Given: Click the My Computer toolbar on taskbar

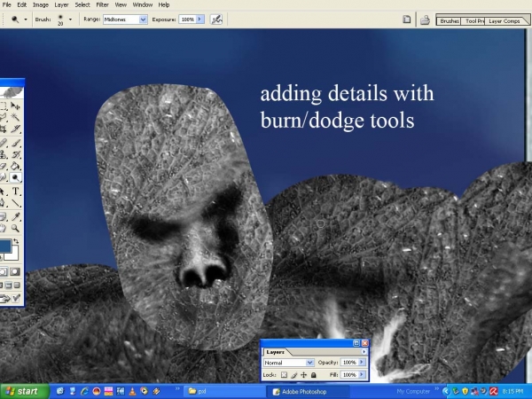Looking at the screenshot, I should [x=413, y=392].
